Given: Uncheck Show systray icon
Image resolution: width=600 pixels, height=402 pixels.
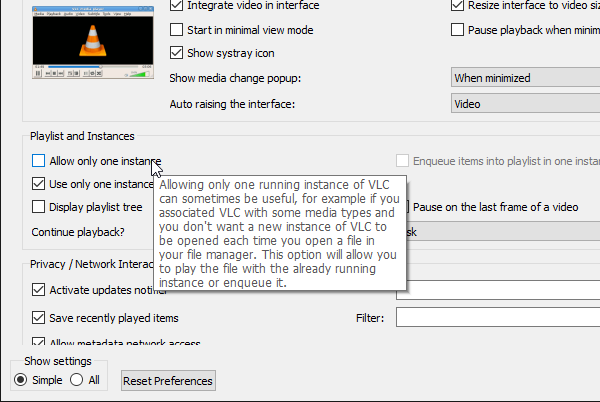Looking at the screenshot, I should (x=178, y=53).
